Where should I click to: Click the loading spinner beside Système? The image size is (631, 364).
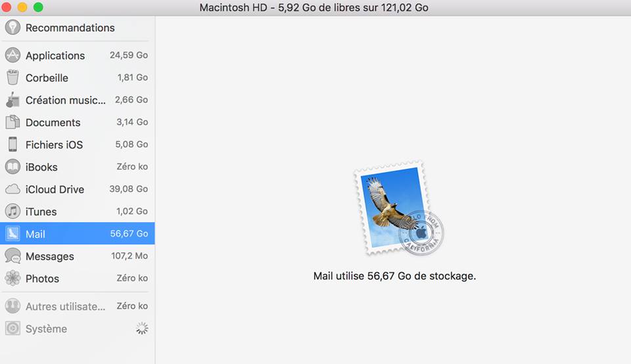(x=142, y=329)
